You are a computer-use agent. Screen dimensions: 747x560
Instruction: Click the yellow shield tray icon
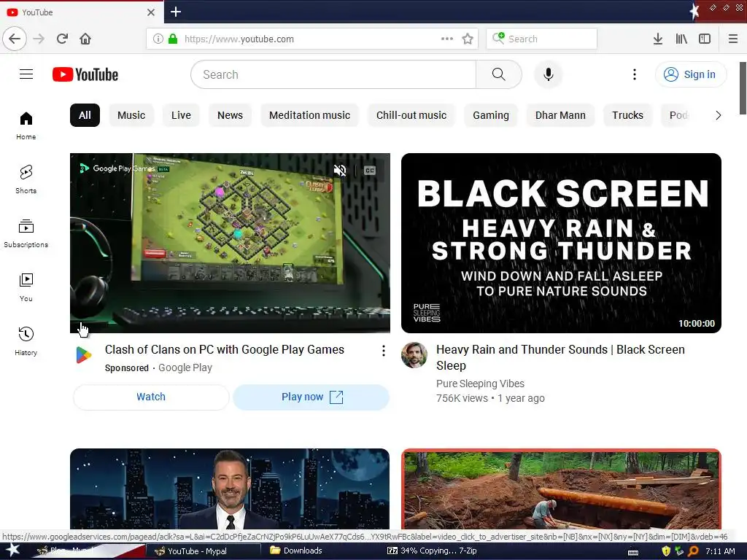[666, 551]
